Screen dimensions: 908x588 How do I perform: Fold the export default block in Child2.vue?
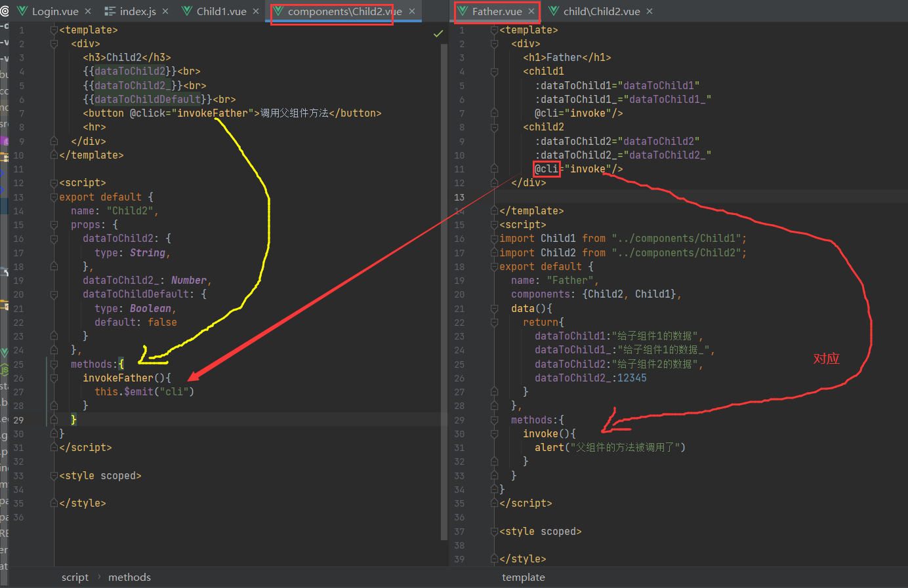coord(54,197)
